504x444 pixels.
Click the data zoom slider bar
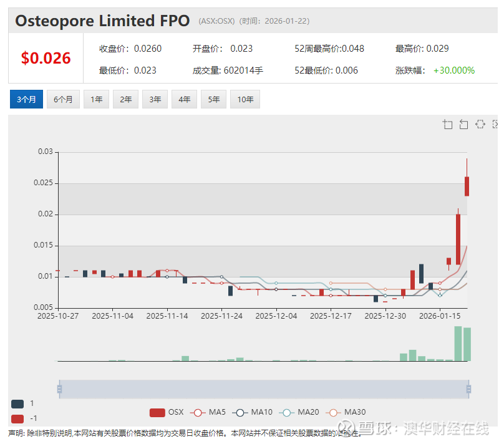point(264,389)
